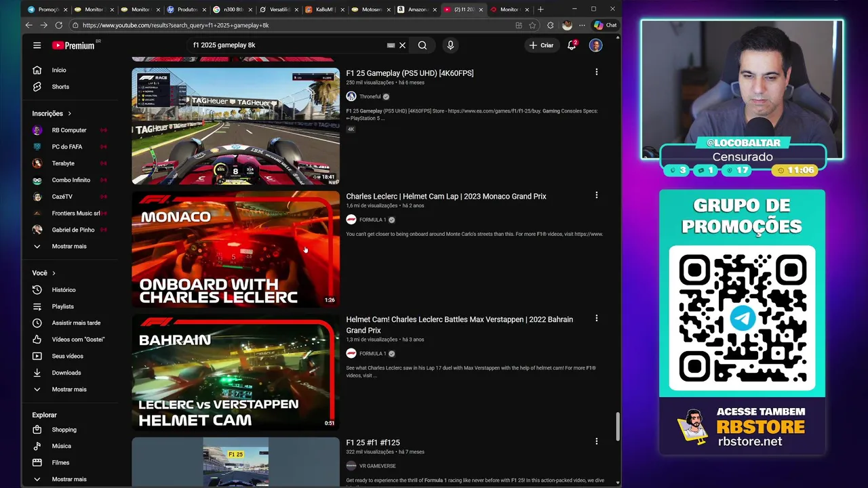This screenshot has width=868, height=488.
Task: Play the Monaco onboard Charles Leclerc thumbnail
Action: (235, 249)
